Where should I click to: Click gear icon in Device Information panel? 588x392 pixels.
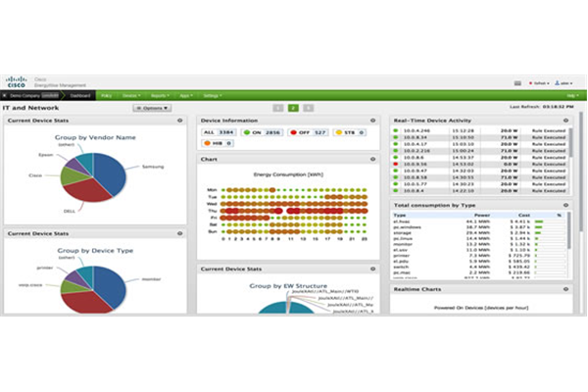click(x=372, y=121)
